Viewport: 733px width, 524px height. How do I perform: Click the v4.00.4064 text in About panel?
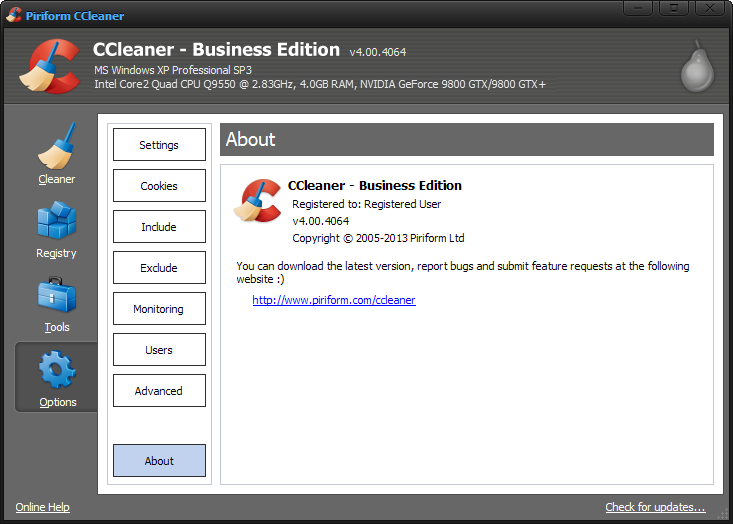pyautogui.click(x=321, y=221)
